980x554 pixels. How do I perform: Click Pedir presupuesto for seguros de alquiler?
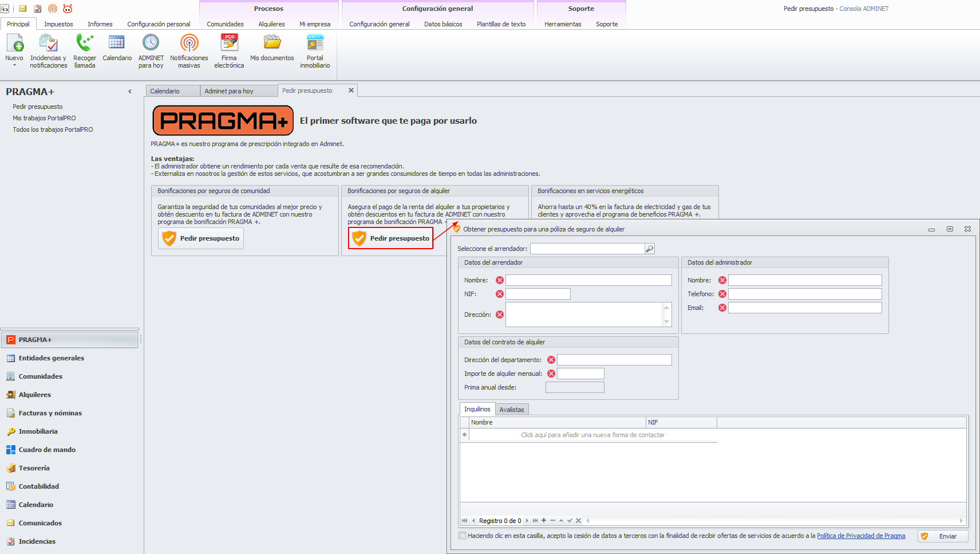pos(390,238)
